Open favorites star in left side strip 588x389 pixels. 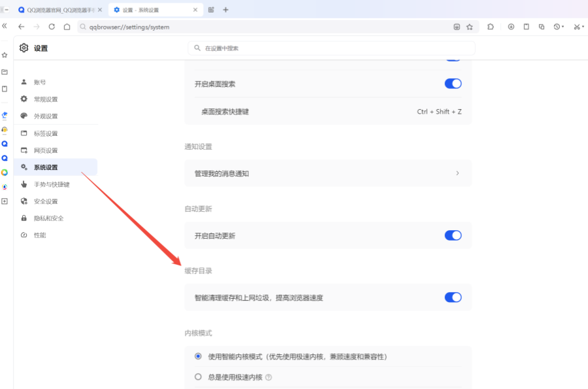[5, 55]
